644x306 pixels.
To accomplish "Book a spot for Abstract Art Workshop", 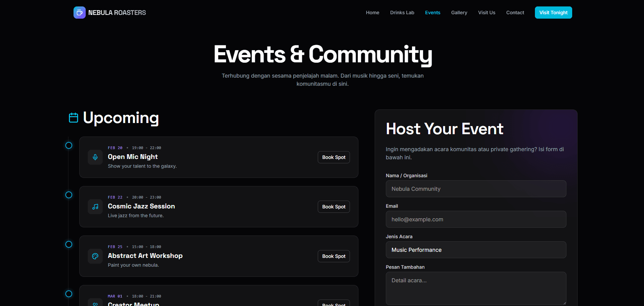I will [334, 256].
